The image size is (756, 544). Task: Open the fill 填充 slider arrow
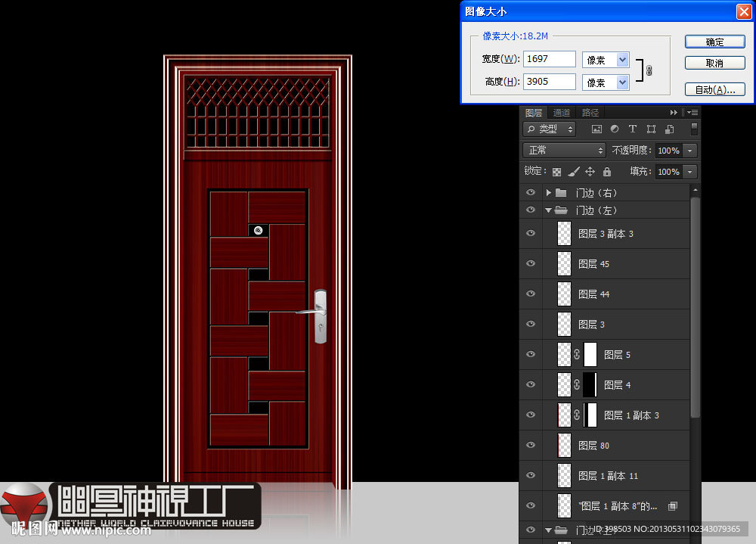point(690,172)
